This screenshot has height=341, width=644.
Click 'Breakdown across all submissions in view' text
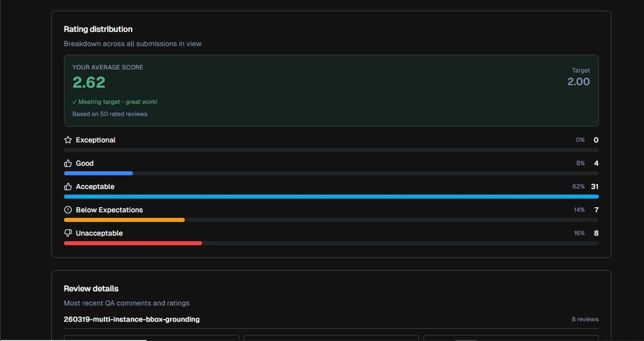click(x=133, y=43)
